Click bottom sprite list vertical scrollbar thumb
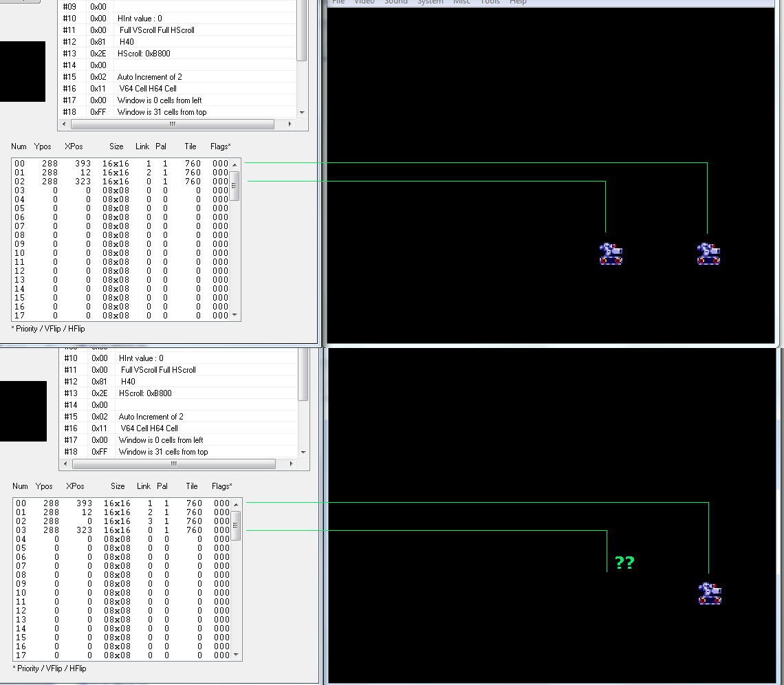Screen dimensions: 784x685 [236, 525]
